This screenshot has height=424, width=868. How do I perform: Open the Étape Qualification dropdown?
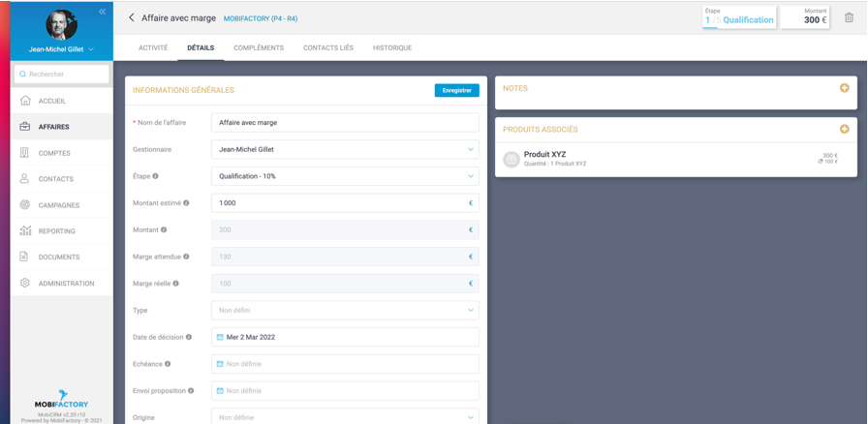point(344,176)
